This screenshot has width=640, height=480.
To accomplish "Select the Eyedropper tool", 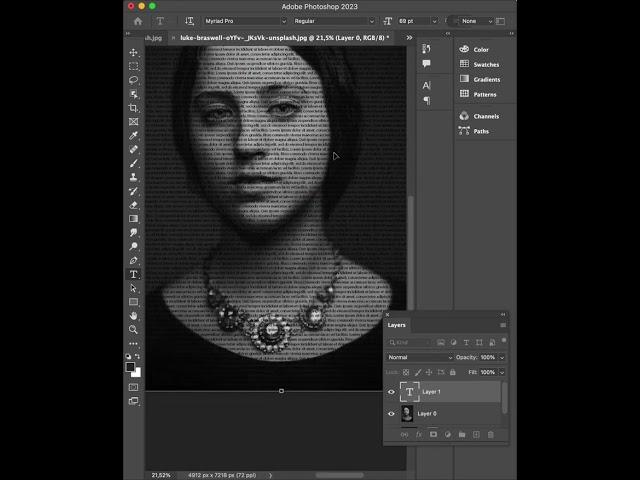I will (133, 136).
